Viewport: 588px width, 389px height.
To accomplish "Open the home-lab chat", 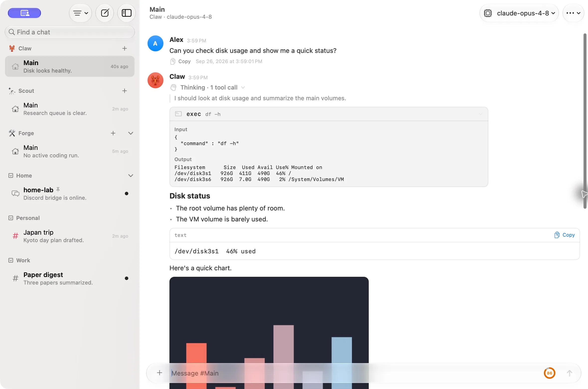I will tap(70, 194).
